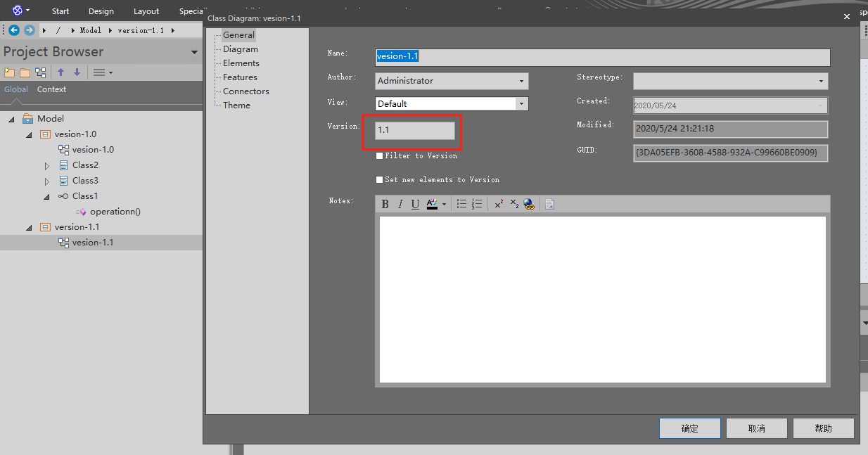This screenshot has height=455, width=868.
Task: Open the View dropdown
Action: (x=521, y=104)
